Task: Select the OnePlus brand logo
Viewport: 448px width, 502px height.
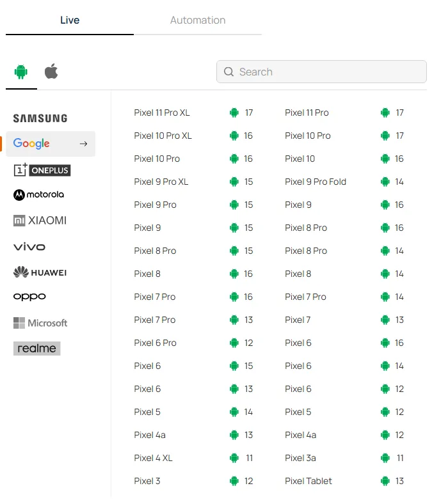Action: click(42, 170)
